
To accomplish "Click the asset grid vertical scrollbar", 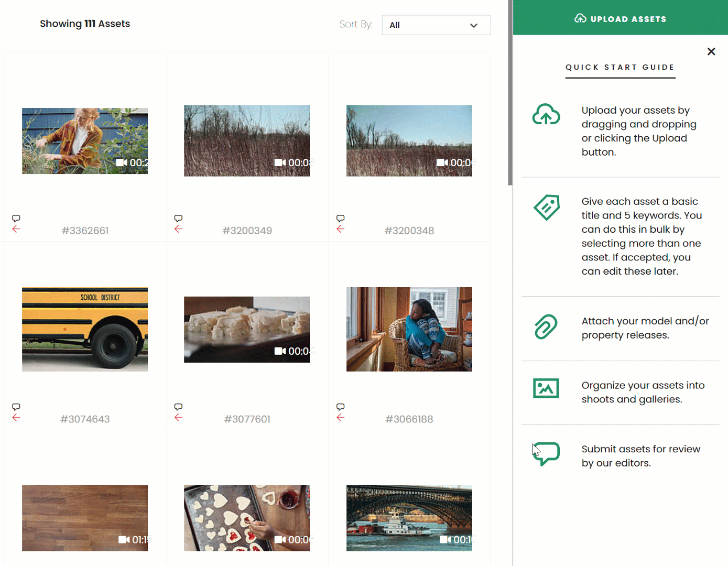I will coord(510,93).
